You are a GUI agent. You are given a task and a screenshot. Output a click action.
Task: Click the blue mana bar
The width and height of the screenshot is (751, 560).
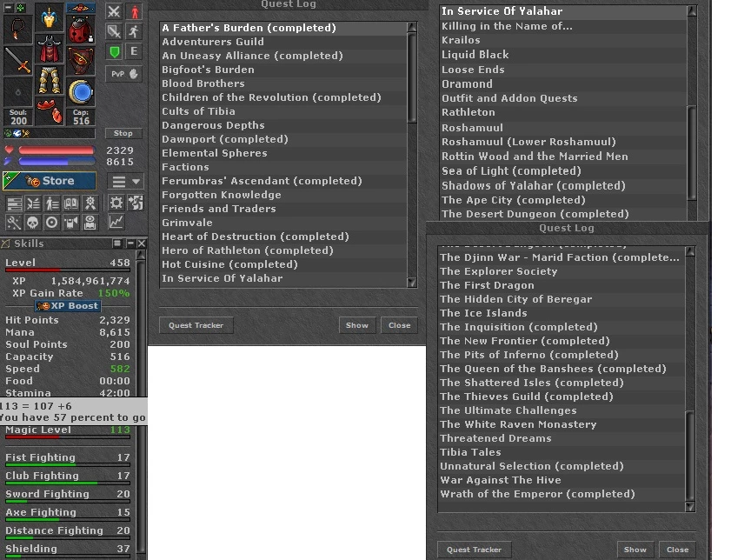(x=56, y=162)
